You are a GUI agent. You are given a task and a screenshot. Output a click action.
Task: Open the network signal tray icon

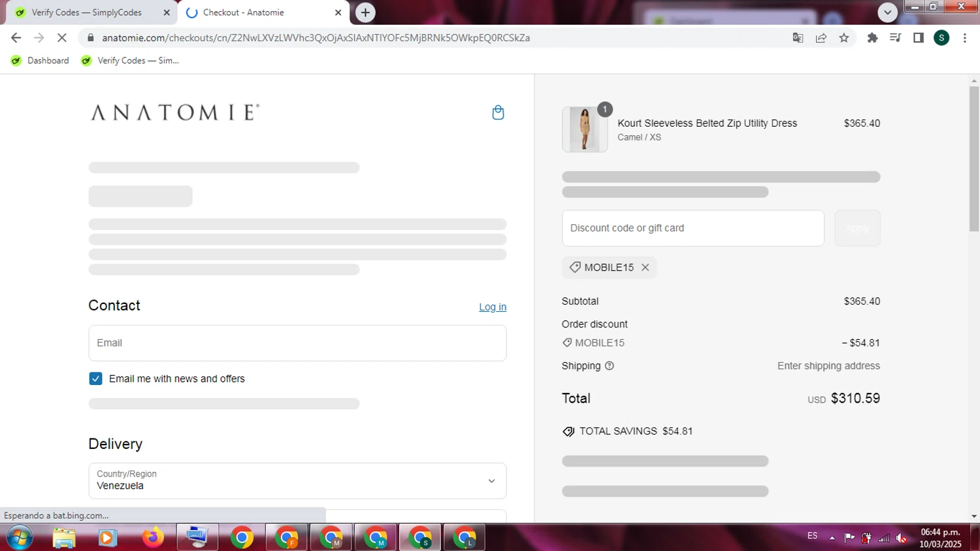(x=884, y=538)
